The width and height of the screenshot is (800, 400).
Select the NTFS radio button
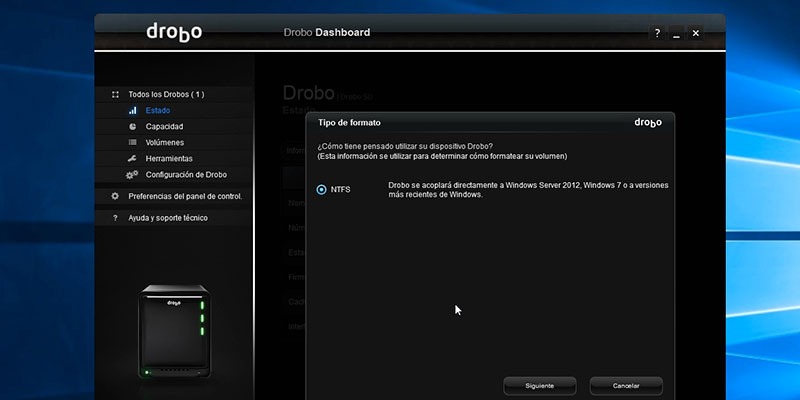click(321, 190)
